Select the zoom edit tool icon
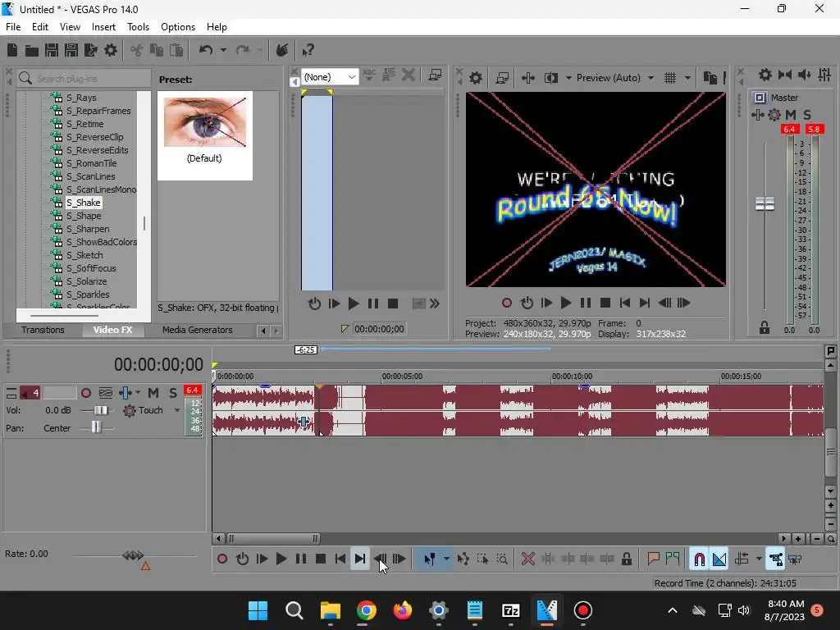 (502, 559)
